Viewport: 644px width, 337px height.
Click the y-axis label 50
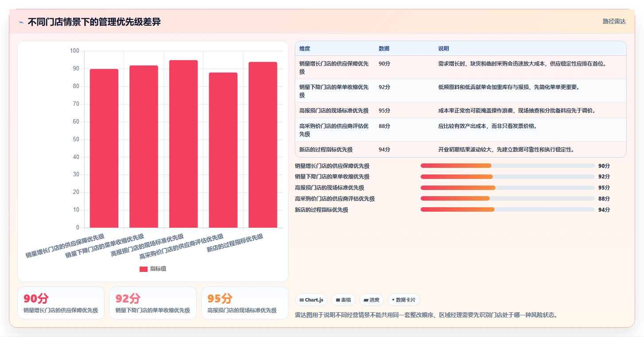[x=76, y=139]
